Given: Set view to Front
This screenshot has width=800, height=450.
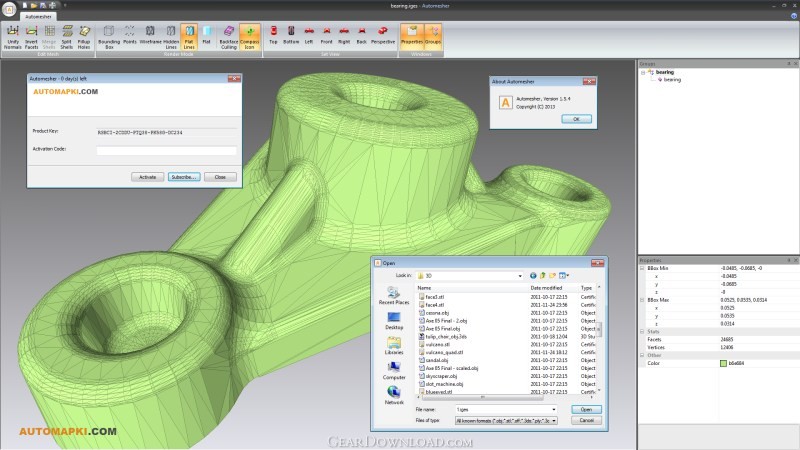Looking at the screenshot, I should (x=327, y=37).
